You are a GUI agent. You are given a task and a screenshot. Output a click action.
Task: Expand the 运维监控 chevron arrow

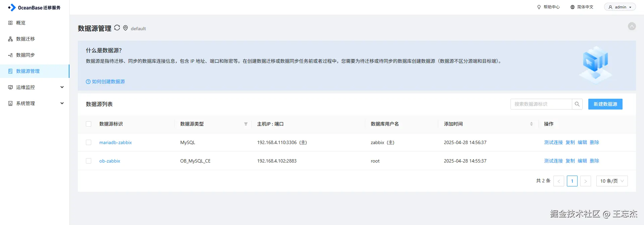(x=62, y=87)
